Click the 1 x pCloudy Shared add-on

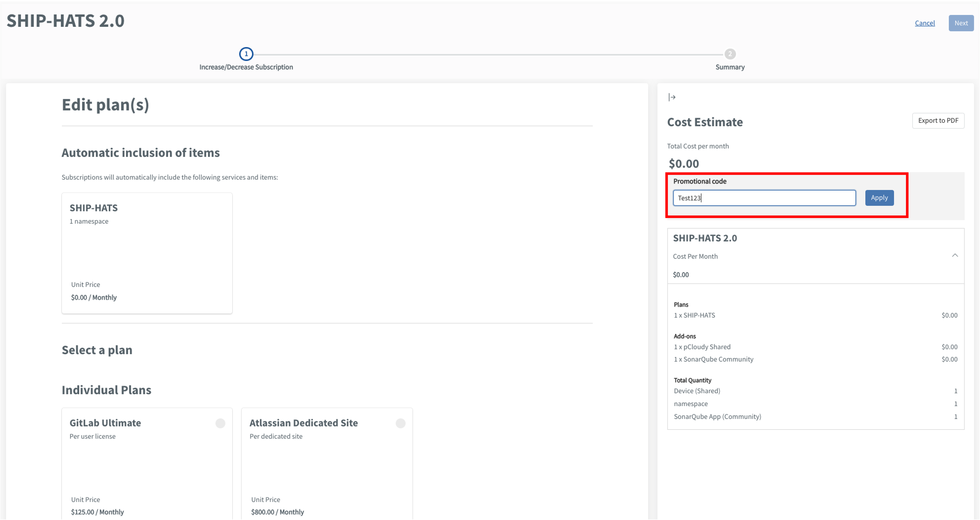[702, 347]
